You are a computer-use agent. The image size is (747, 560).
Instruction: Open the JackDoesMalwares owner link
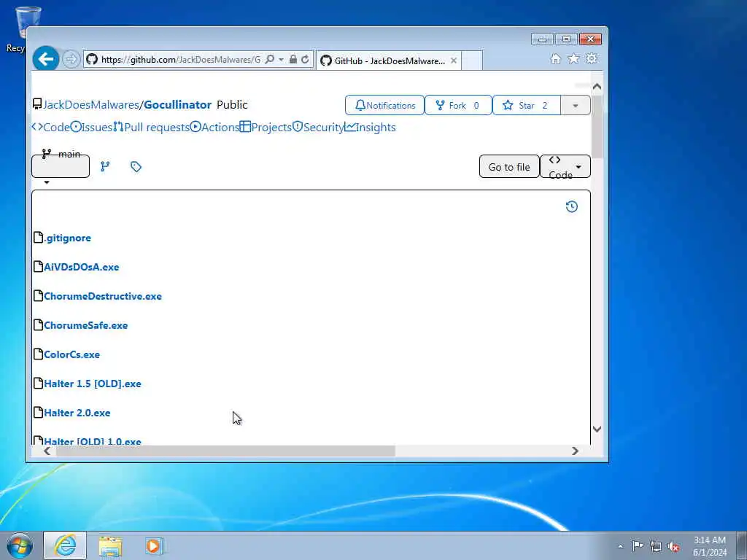(91, 105)
